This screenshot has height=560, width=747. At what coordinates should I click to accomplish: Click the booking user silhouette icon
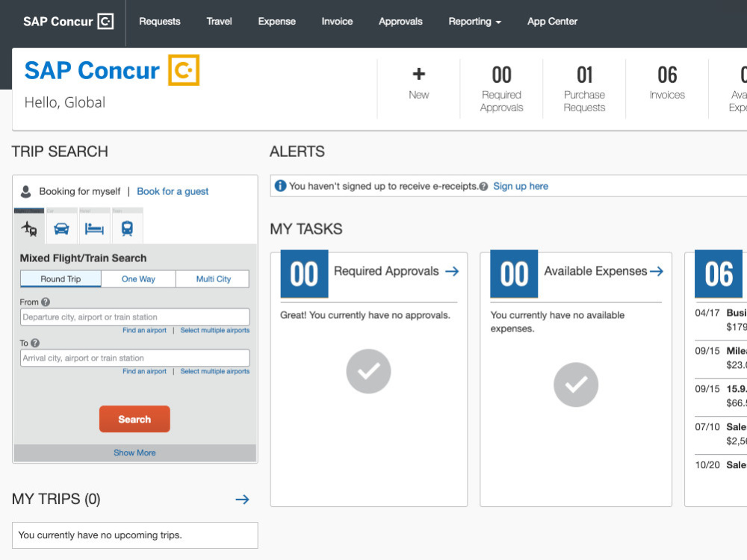[26, 191]
